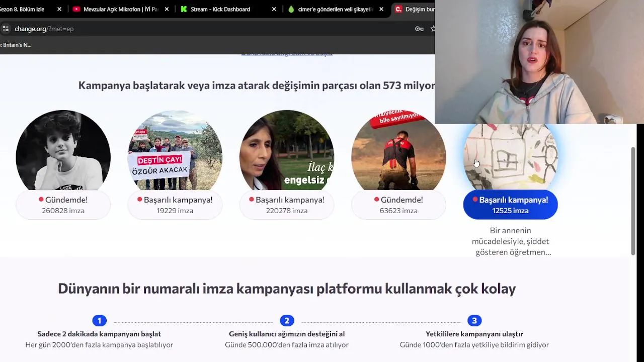Viewport: 644px width, 362px height.
Task: Click 'Kampanya başlatarak veya imza atarak' heading
Action: [x=257, y=85]
